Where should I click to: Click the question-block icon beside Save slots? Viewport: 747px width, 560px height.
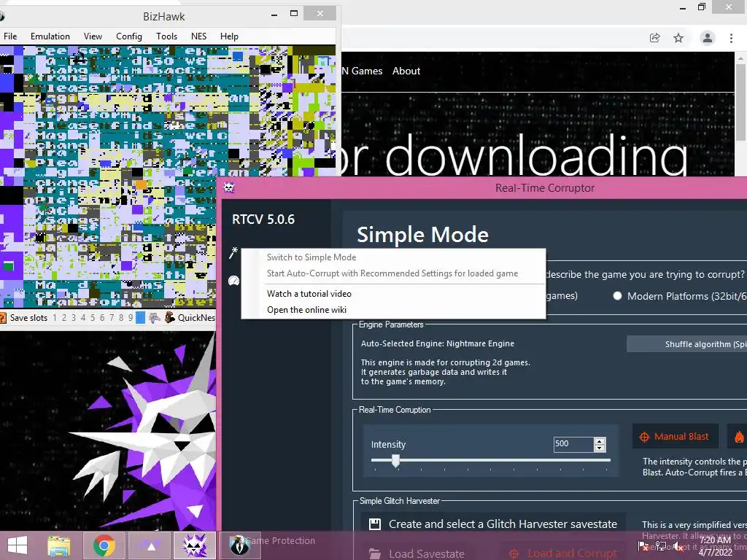2,318
